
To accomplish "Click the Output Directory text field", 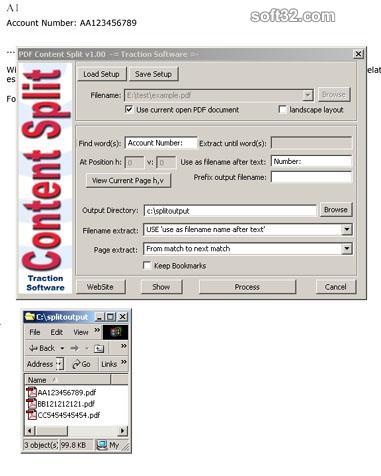I will pyautogui.click(x=230, y=211).
